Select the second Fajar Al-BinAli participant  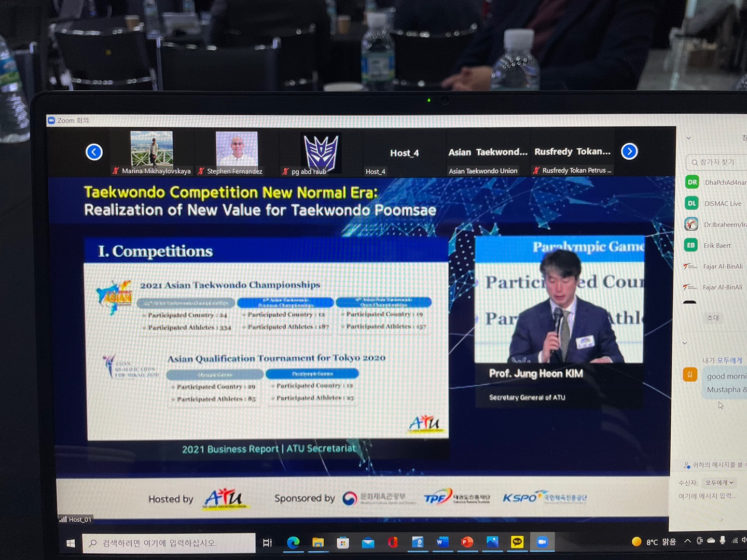pos(714,287)
